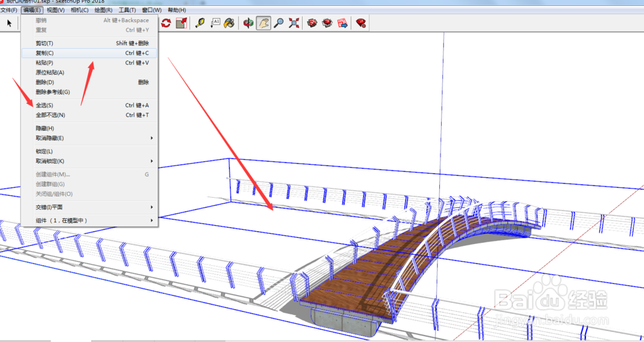This screenshot has width=644, height=342.
Task: Expand the 取消隐藏(E) submenu arrow
Action: tap(152, 138)
